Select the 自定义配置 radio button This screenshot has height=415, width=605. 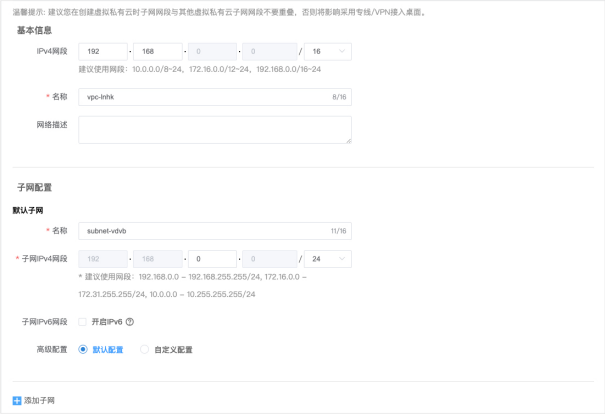[145, 349]
